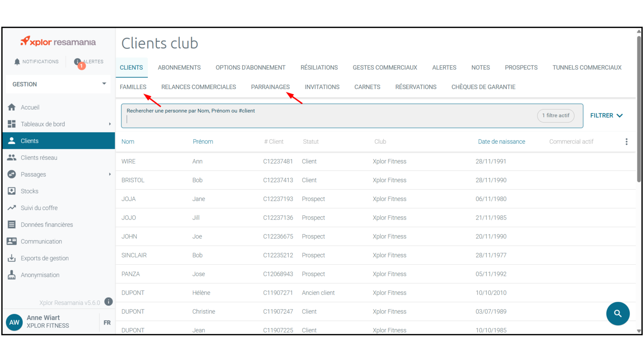Open the three-dot column options menu

(626, 142)
